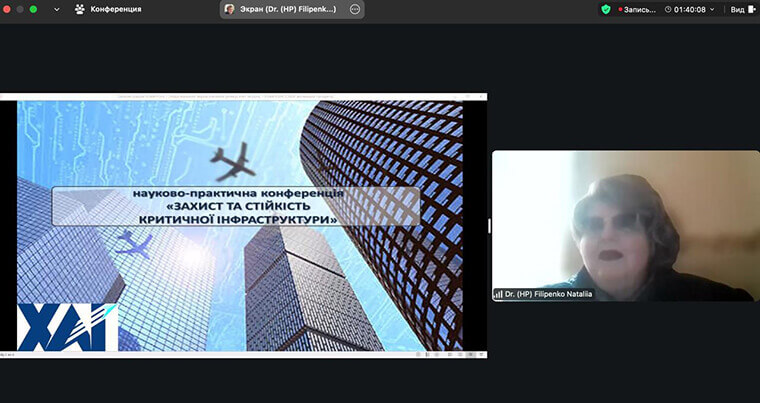Click the clock icon of the meeting timer
This screenshot has width=760, height=403.
pyautogui.click(x=669, y=9)
